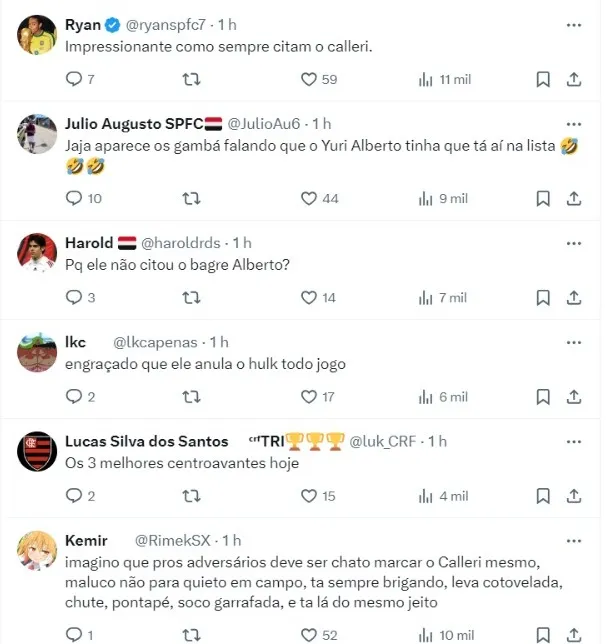This screenshot has width=608, height=644.
Task: View 11 mil views stat on Ryan's tweet
Action: (445, 79)
